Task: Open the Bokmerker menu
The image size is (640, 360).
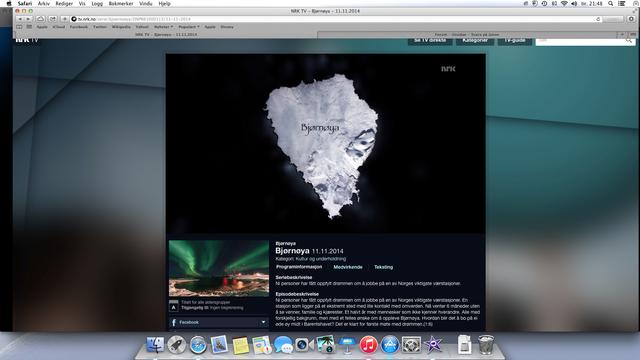Action: (x=121, y=3)
